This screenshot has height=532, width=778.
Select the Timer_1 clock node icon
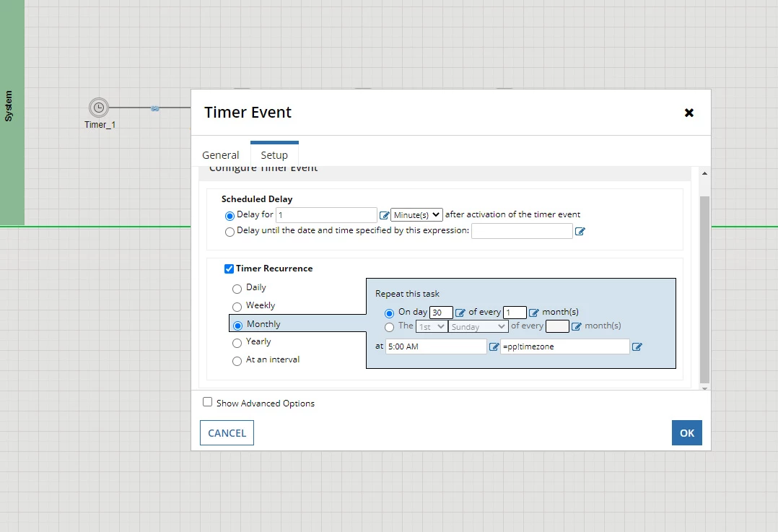tap(99, 107)
